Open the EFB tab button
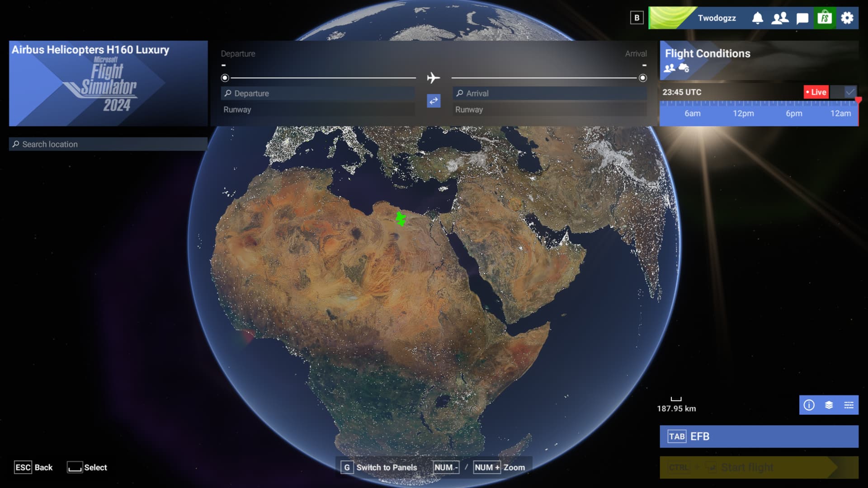868x488 pixels. click(x=759, y=436)
